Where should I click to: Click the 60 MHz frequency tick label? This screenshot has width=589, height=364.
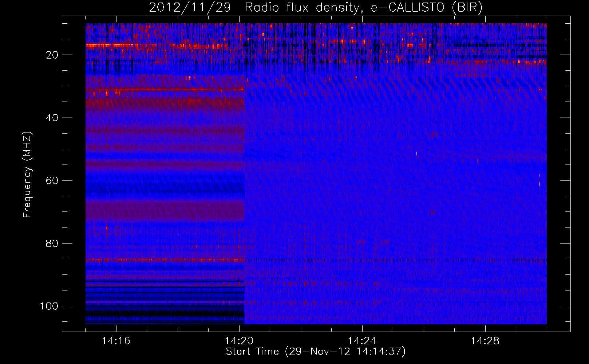[52, 181]
